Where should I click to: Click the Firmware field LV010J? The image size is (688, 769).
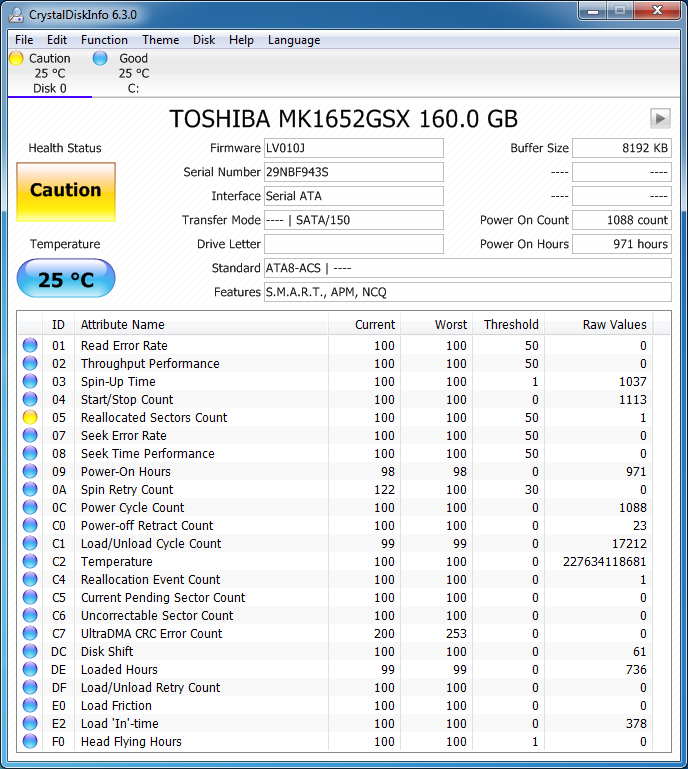[x=354, y=148]
